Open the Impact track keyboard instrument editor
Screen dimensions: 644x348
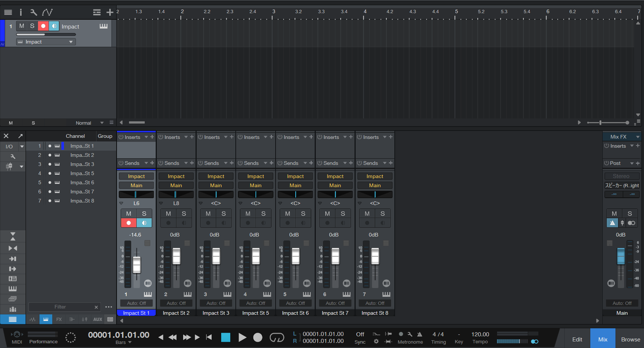pos(103,26)
